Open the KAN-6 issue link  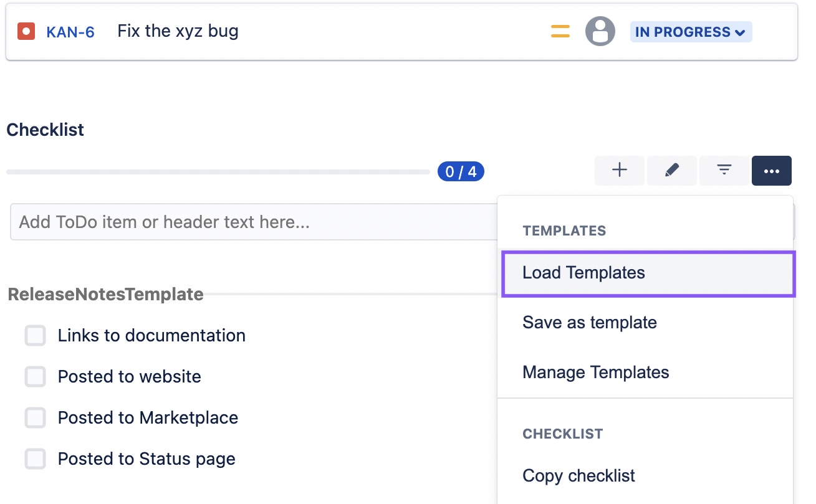(x=70, y=32)
